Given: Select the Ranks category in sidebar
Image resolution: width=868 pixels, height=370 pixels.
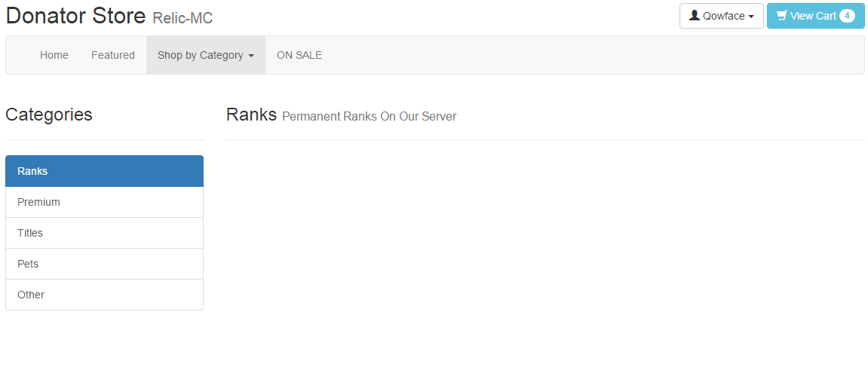Looking at the screenshot, I should pos(104,171).
